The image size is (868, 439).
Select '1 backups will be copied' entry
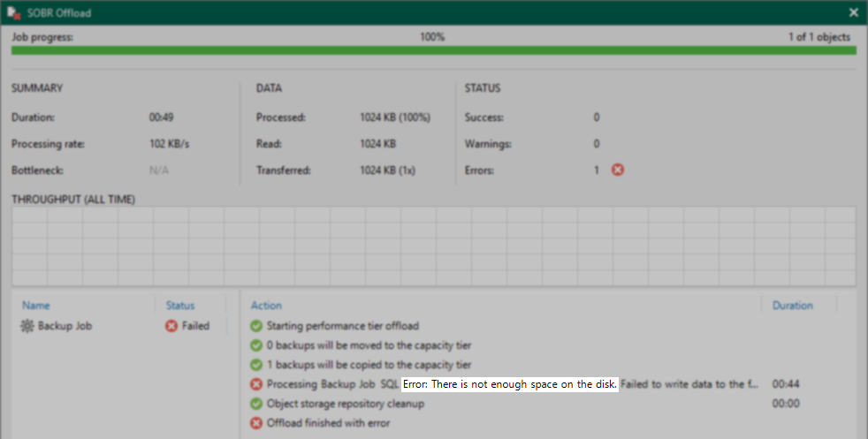pos(369,365)
